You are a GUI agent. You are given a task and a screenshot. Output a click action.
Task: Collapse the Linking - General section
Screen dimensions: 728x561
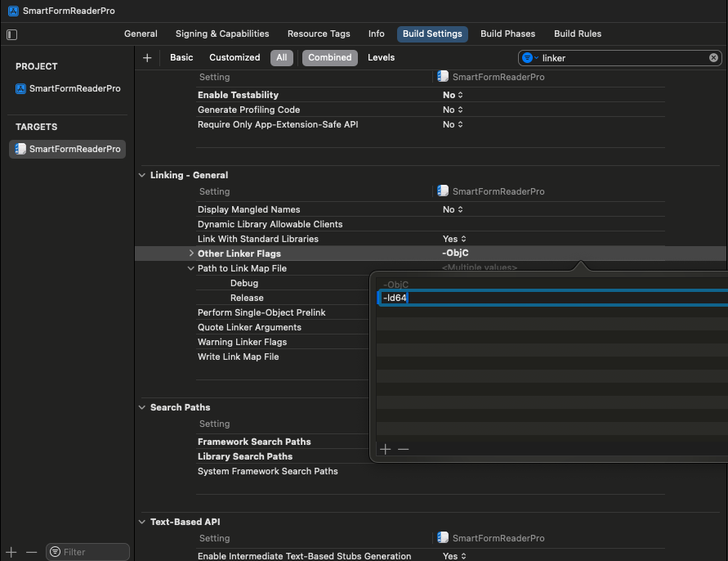coord(142,175)
